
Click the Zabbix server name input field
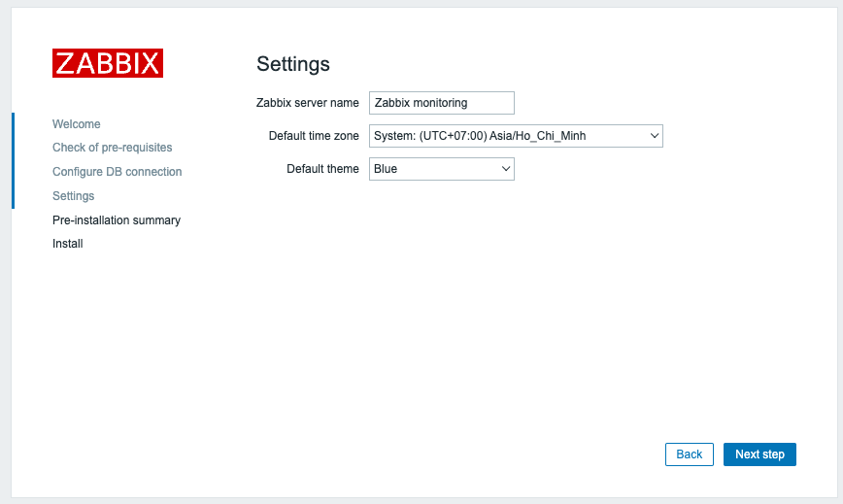click(x=441, y=103)
